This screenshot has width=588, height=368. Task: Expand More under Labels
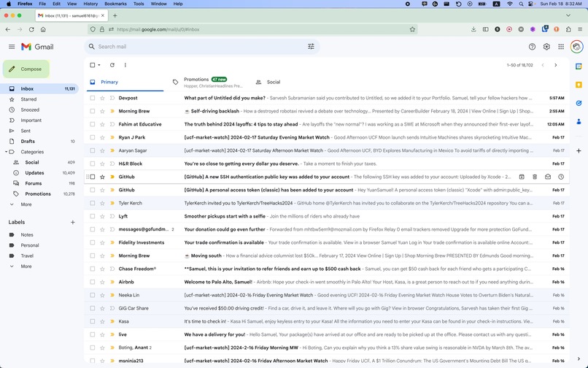point(26,267)
